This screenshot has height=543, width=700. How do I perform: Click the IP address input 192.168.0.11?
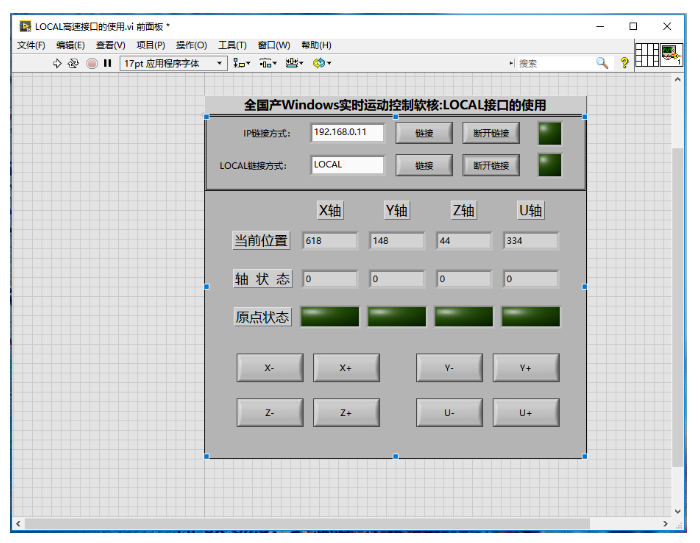coord(347,133)
